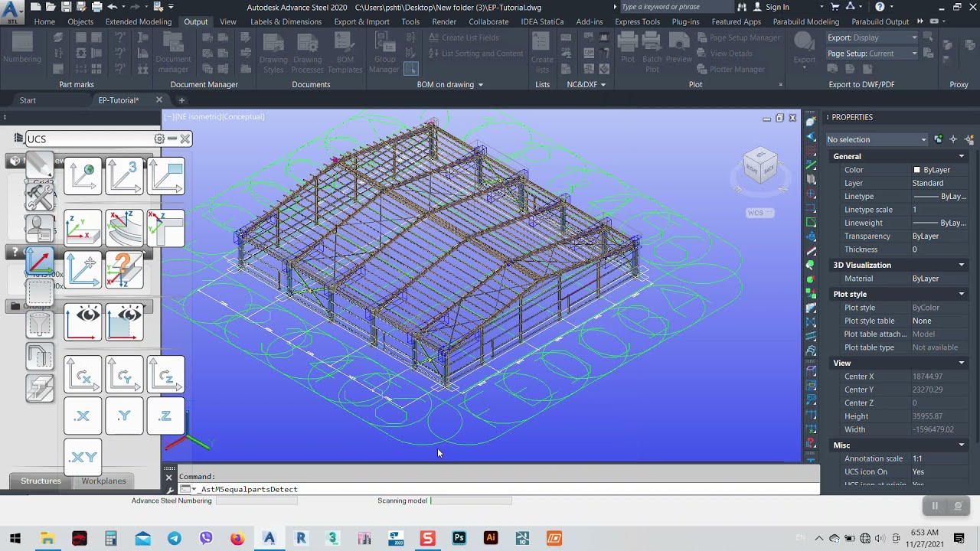Screen dimensions: 980x551
Task: Click the .X point filter button
Action: pyautogui.click(x=83, y=416)
